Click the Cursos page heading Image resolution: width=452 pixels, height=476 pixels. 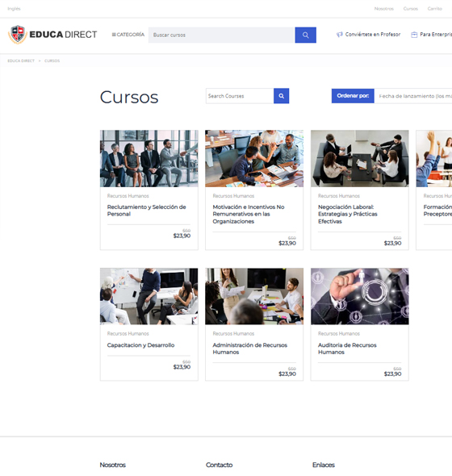point(129,97)
